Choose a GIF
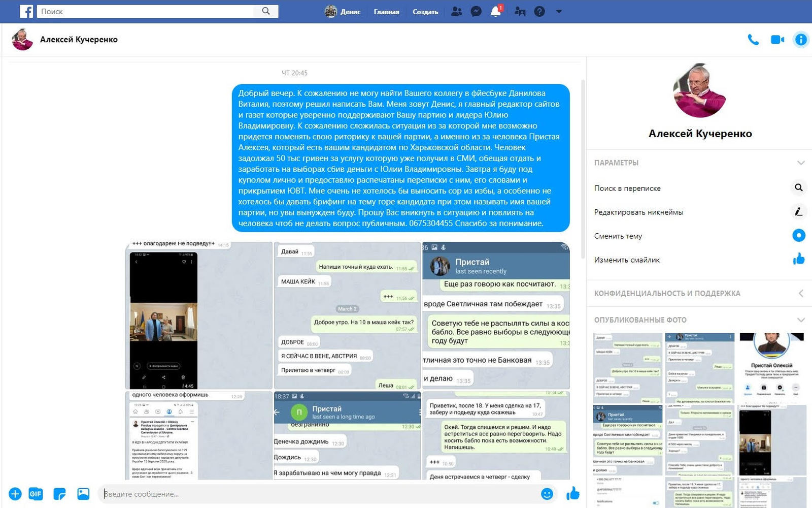812x508 pixels. click(36, 494)
